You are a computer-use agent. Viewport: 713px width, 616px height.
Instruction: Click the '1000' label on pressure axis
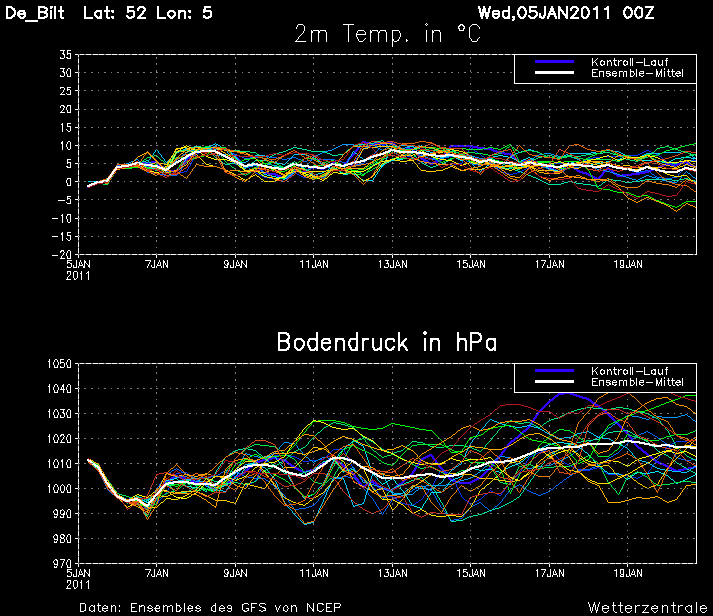pos(60,489)
